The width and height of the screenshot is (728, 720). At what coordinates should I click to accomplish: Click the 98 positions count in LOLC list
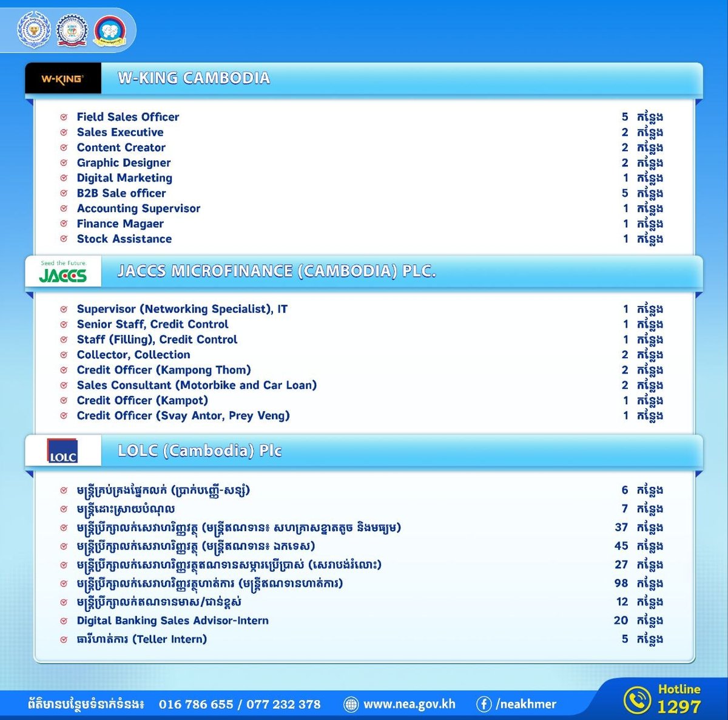point(621,583)
